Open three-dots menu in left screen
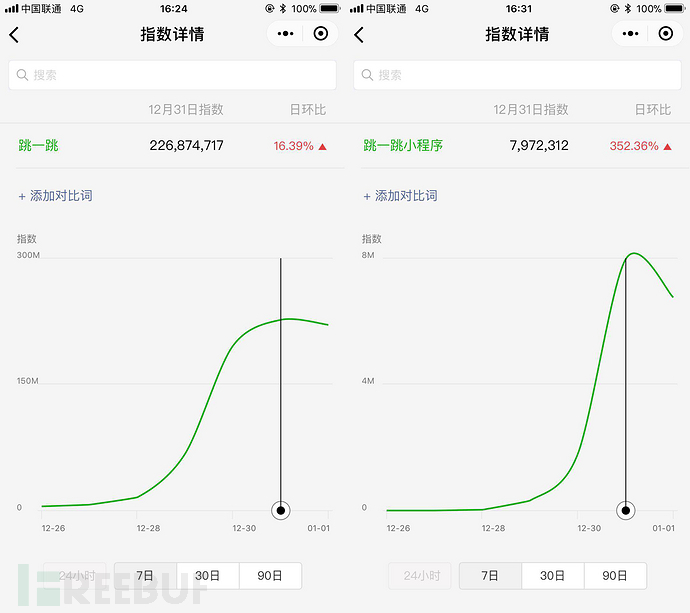The image size is (690, 613). coord(285,33)
